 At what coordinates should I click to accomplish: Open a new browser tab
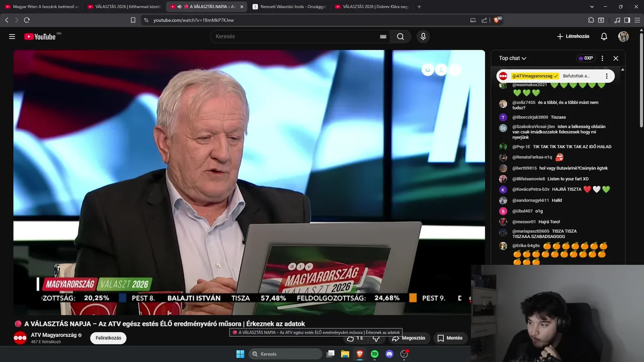point(419,7)
